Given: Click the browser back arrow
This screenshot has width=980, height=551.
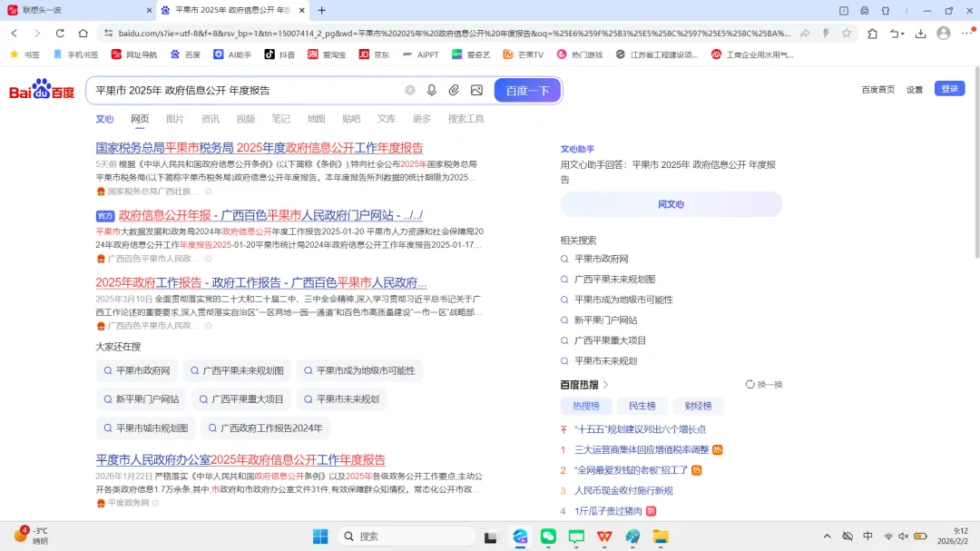Looking at the screenshot, I should (x=15, y=34).
